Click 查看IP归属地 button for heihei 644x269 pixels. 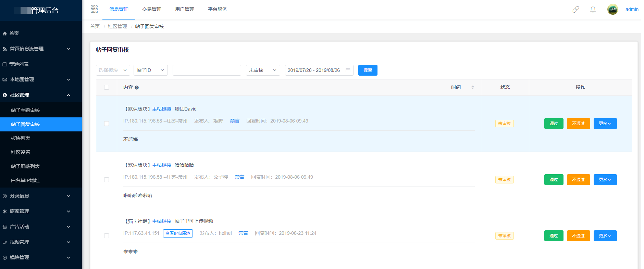coord(178,233)
